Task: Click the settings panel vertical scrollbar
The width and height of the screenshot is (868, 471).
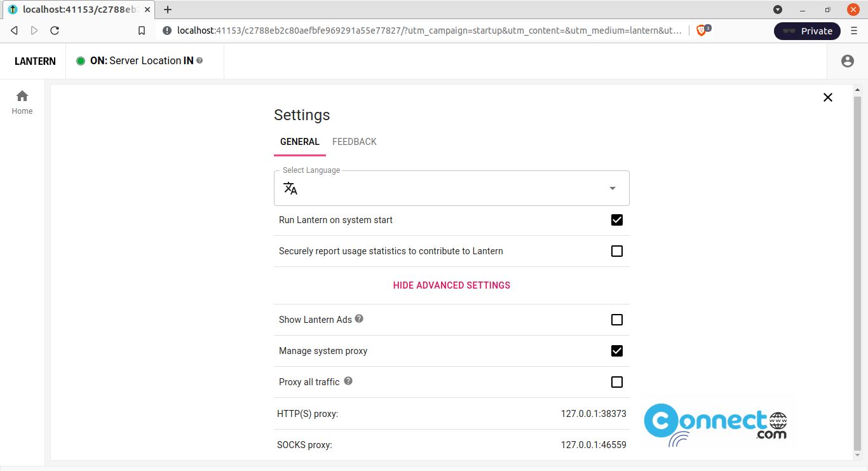Action: click(x=857, y=273)
